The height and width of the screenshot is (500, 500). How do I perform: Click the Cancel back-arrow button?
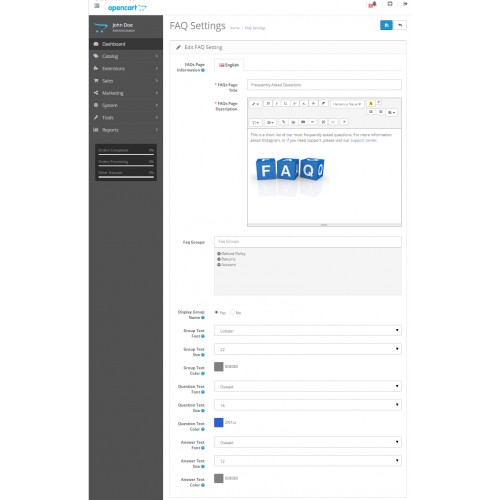(400, 25)
